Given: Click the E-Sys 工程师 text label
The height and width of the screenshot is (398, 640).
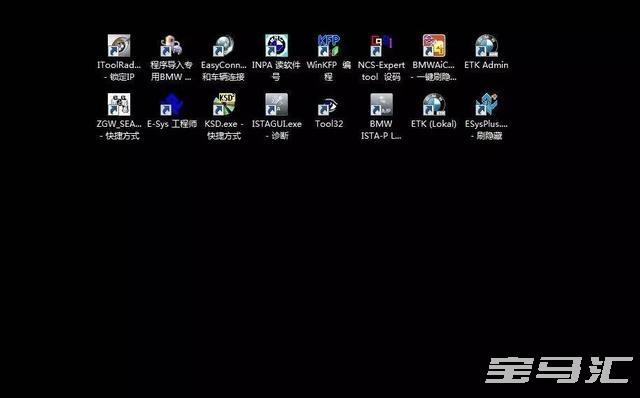Looking at the screenshot, I should tap(172, 124).
